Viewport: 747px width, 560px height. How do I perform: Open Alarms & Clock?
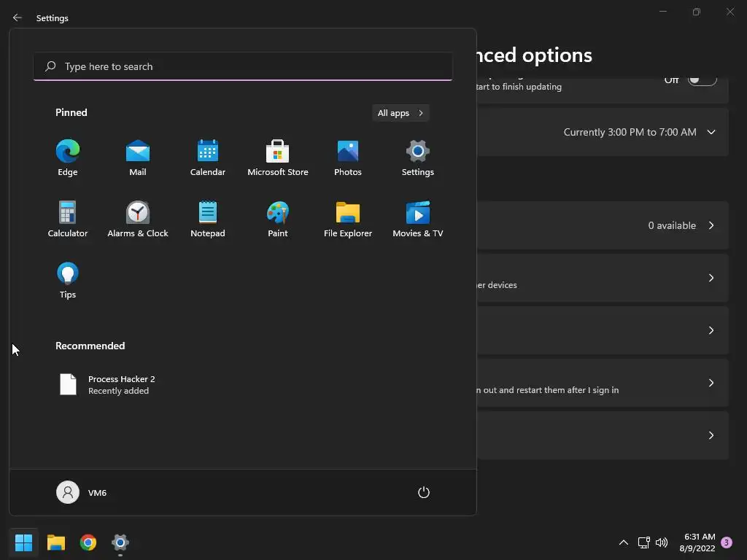pyautogui.click(x=138, y=219)
